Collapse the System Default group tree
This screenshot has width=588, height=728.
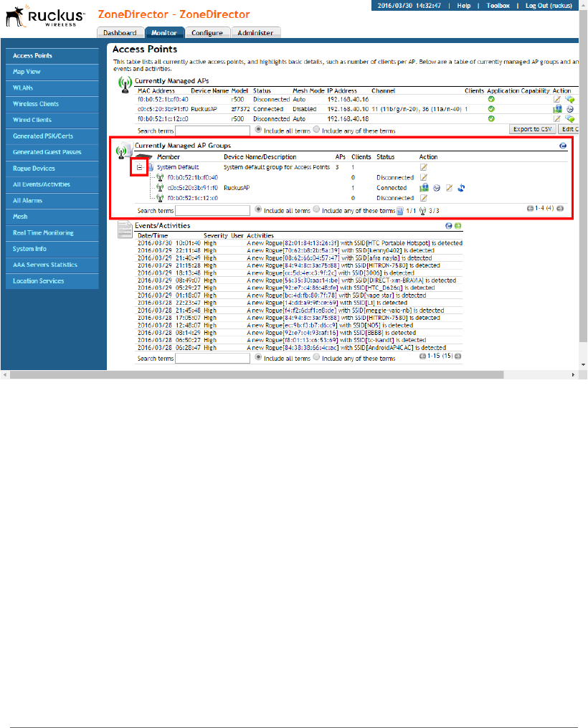pos(139,167)
